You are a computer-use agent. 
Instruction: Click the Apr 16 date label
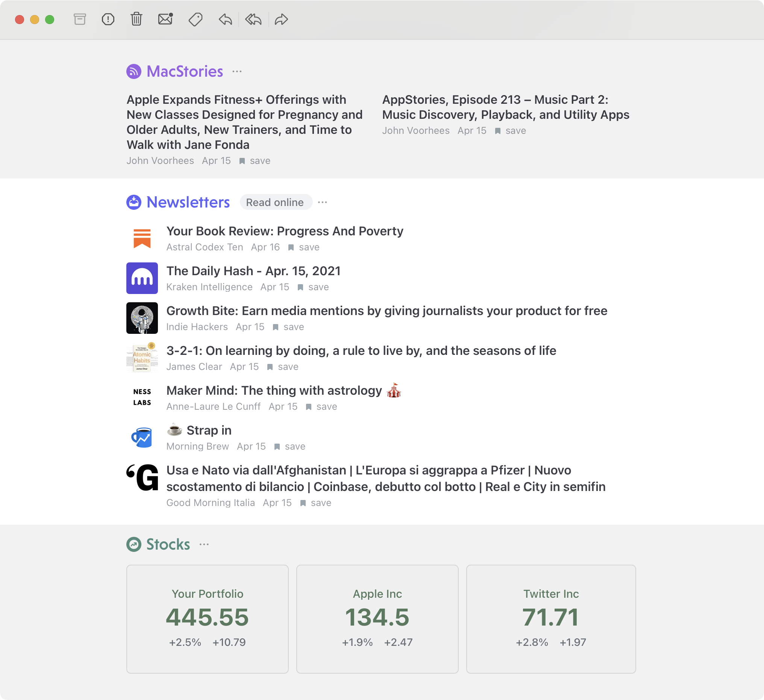coord(265,247)
